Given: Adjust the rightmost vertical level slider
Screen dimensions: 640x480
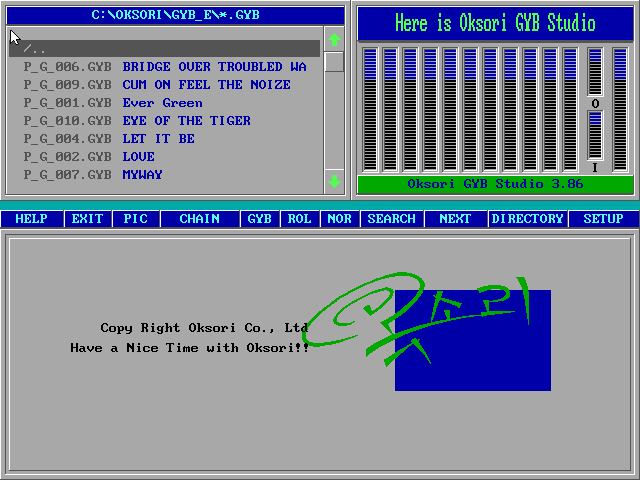Looking at the screenshot, I should point(620,109).
